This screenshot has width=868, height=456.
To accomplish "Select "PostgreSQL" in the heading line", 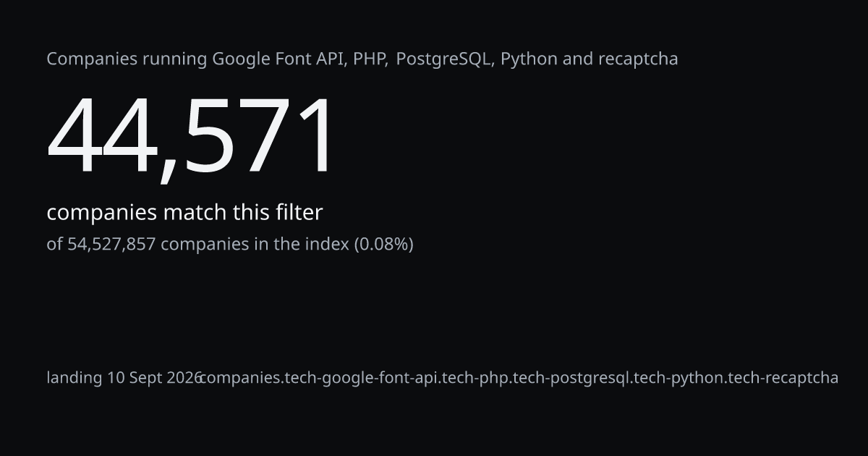I will click(x=443, y=59).
